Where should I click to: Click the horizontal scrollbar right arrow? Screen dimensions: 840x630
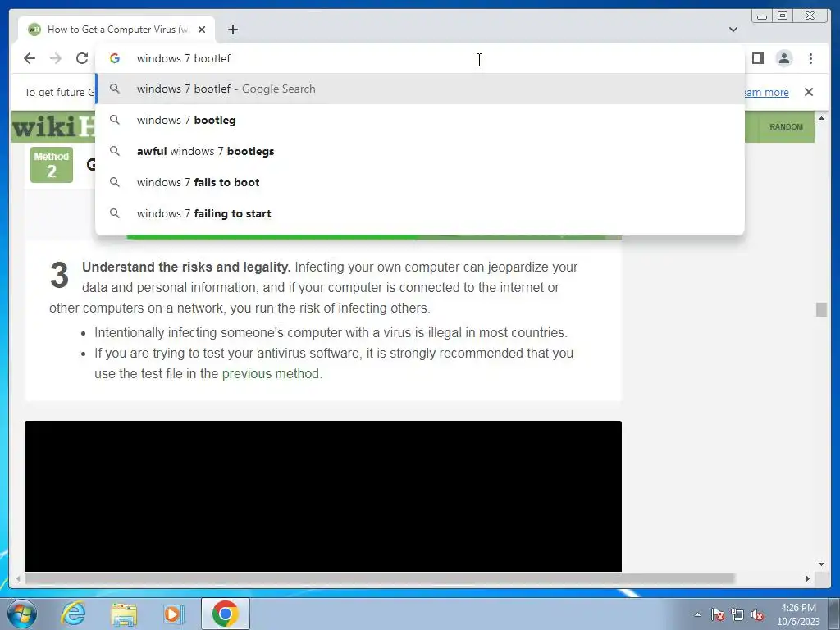click(808, 578)
